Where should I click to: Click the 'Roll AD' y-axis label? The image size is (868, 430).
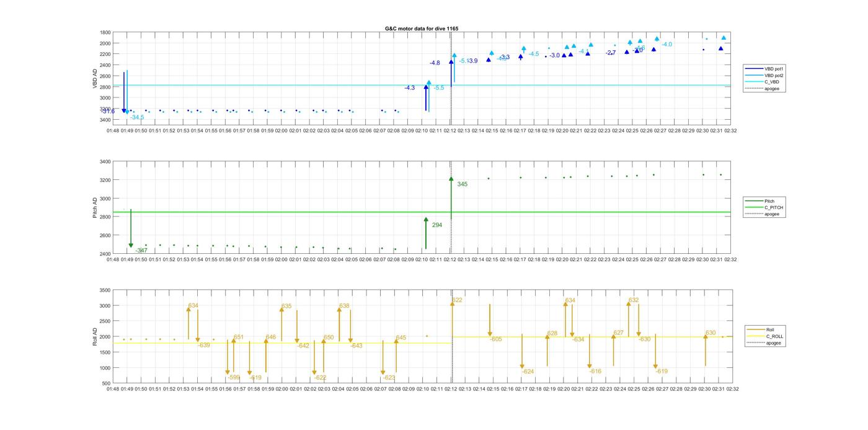click(x=95, y=337)
